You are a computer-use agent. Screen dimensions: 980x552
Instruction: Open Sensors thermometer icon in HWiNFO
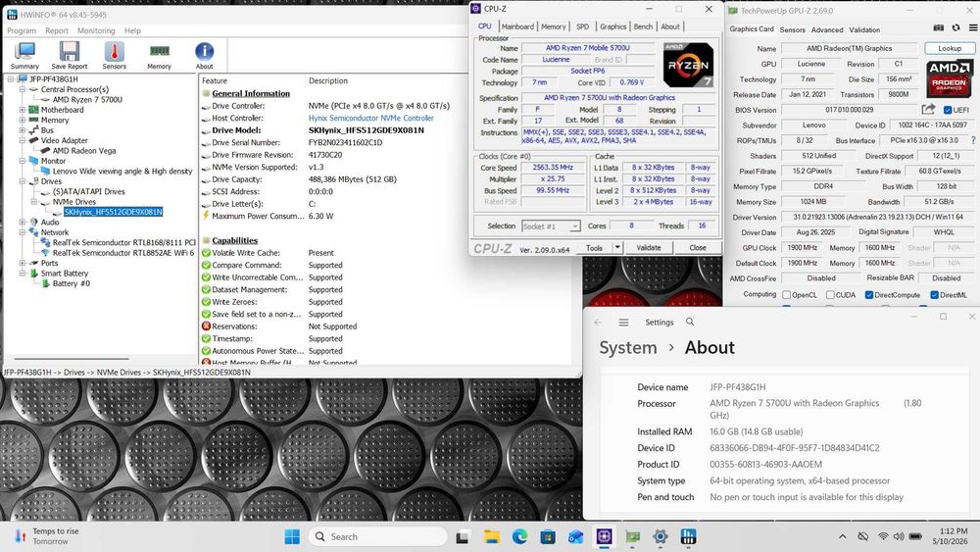pyautogui.click(x=115, y=55)
